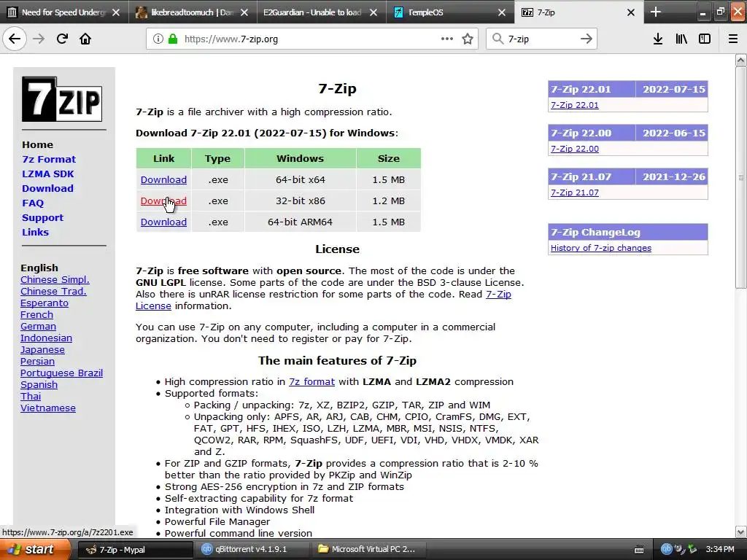
Task: Switch language to Chinese Trad.
Action: coord(53,291)
